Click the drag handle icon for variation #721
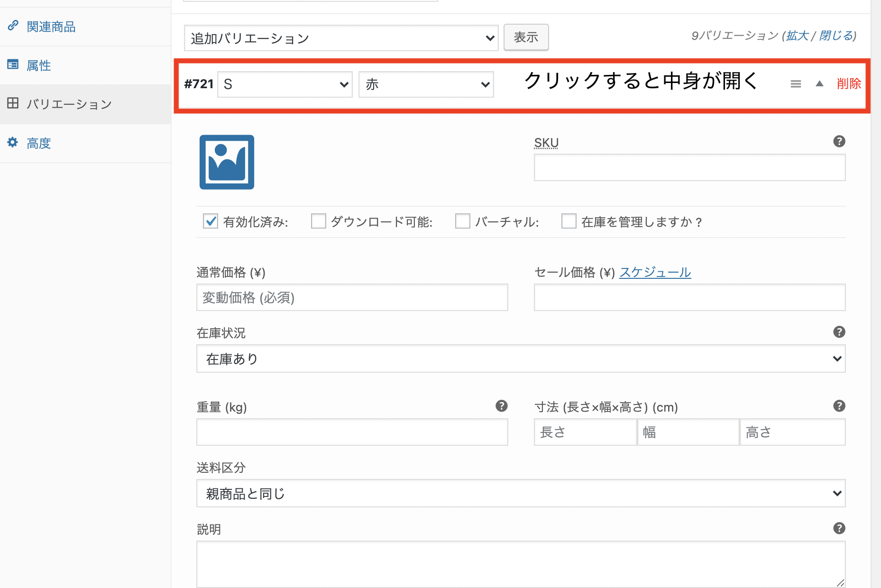This screenshot has height=588, width=881. 796,84
